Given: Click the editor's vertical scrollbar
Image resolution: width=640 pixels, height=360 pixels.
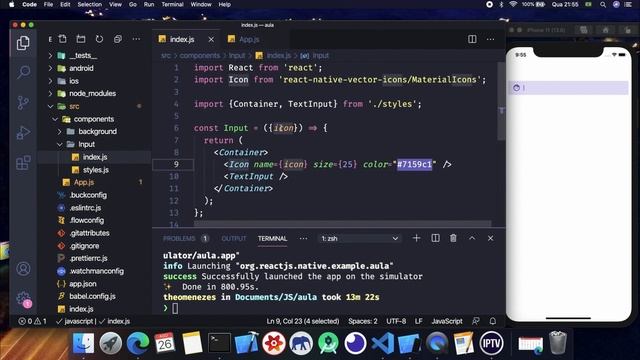Looking at the screenshot, I should click(501, 101).
